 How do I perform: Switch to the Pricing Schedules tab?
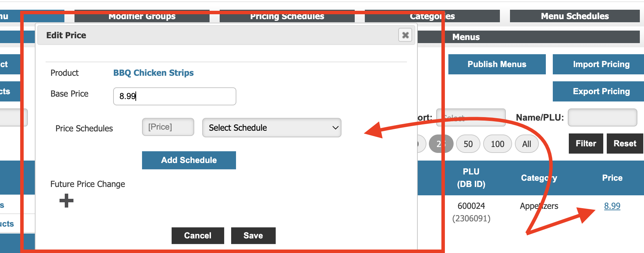pyautogui.click(x=287, y=17)
